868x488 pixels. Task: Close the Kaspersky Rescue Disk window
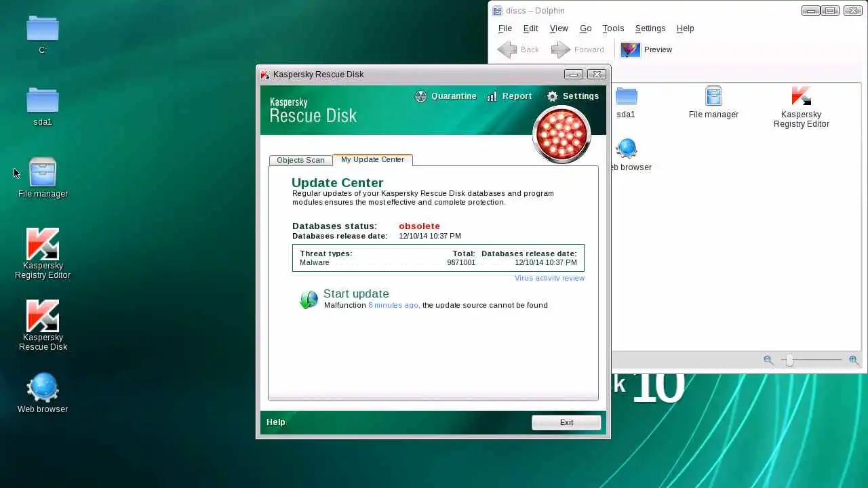click(597, 75)
